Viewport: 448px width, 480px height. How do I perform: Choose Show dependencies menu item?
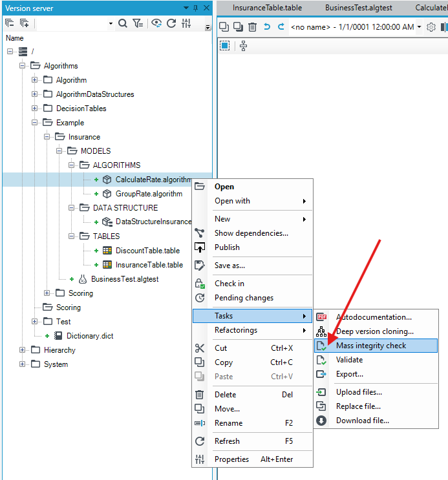(x=253, y=233)
